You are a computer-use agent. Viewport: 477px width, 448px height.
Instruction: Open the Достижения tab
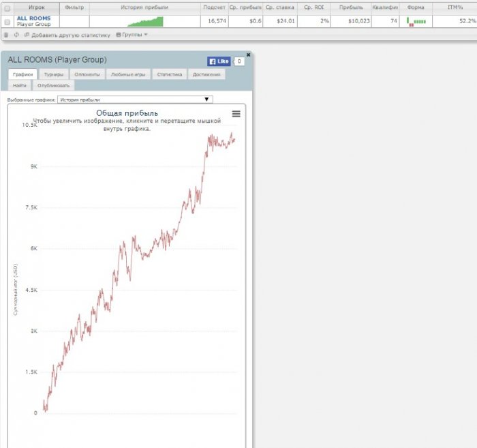coord(206,74)
